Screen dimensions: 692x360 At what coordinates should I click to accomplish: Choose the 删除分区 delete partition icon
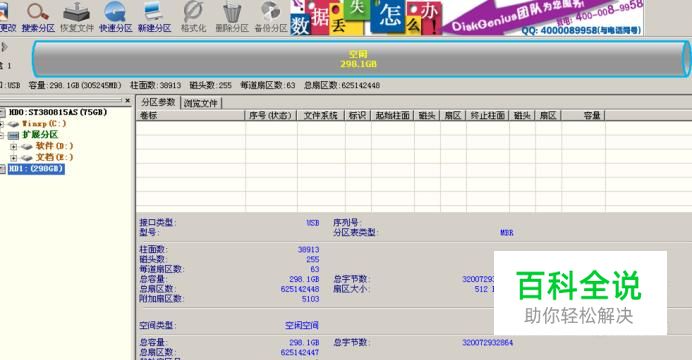[232, 17]
